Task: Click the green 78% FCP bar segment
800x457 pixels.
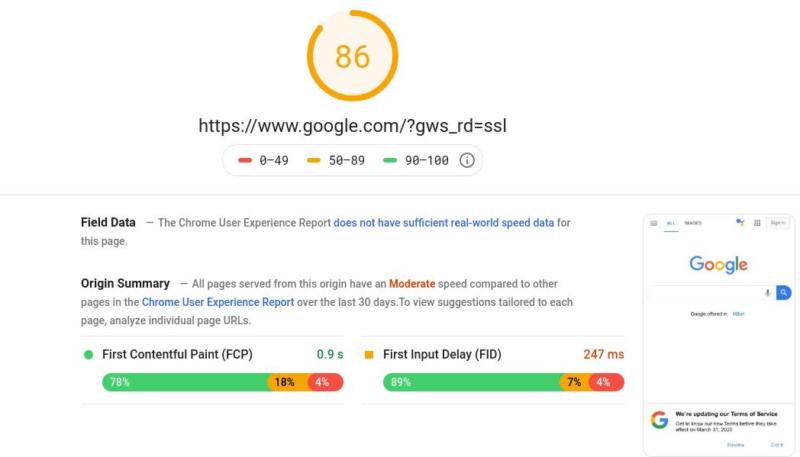Action: click(x=185, y=382)
